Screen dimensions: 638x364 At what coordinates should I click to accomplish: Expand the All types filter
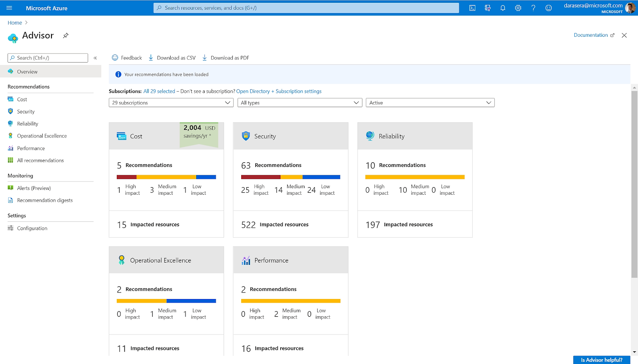click(x=299, y=102)
